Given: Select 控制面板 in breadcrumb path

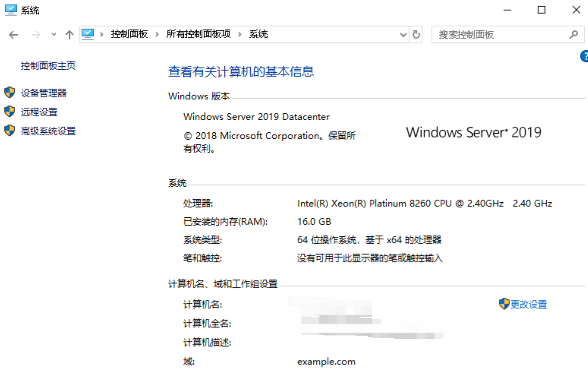Looking at the screenshot, I should (x=129, y=34).
